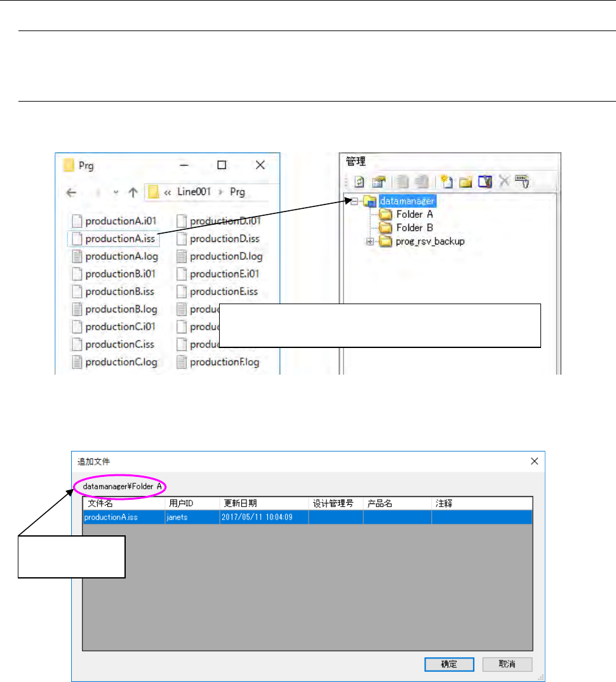Screen dimensions: 616x682
Task: Click the file icon of productionA.log
Action: (77, 256)
